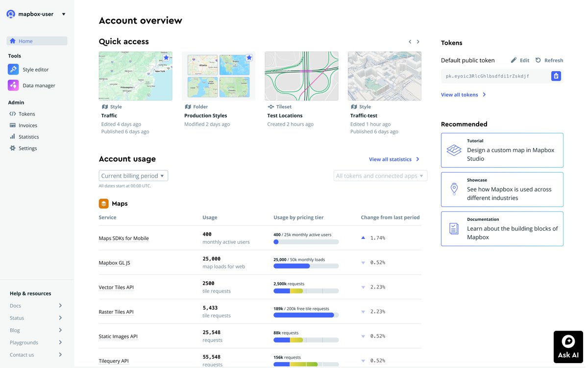Open All tokens and connected apps dropdown
Viewport: 588px width, 368px height.
point(380,176)
